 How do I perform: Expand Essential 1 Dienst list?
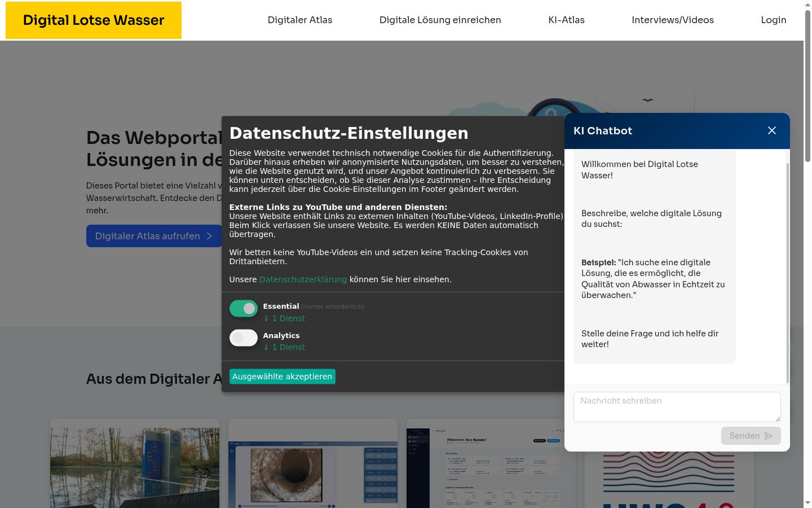(x=284, y=318)
